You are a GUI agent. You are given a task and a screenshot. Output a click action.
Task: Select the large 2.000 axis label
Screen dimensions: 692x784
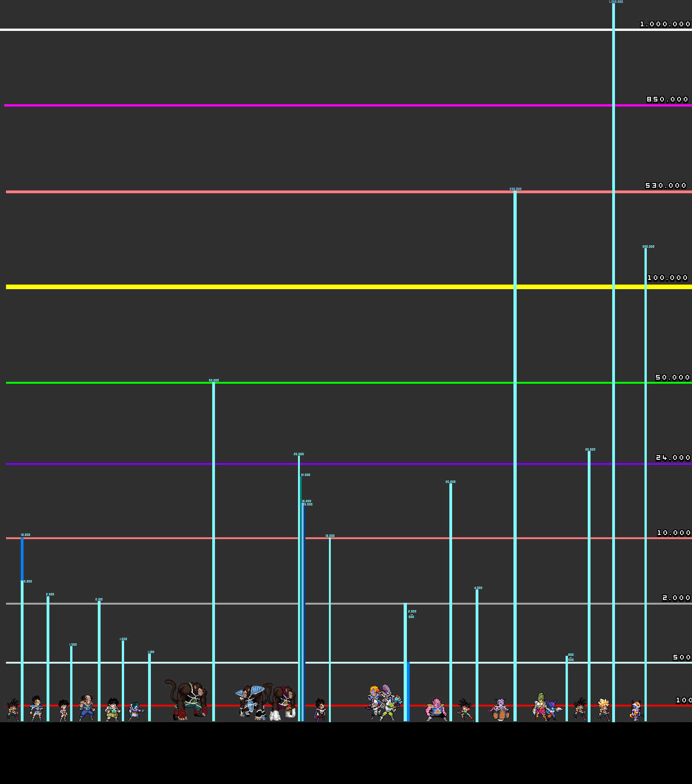(x=676, y=598)
